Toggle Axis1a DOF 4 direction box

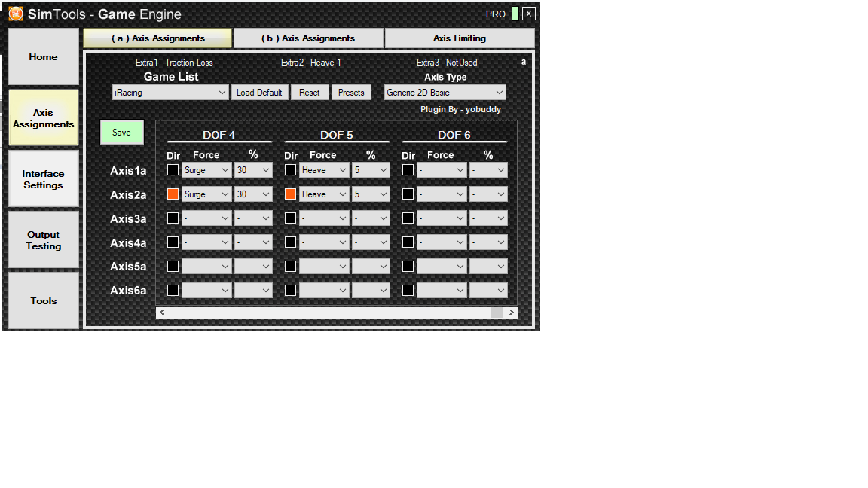[173, 170]
